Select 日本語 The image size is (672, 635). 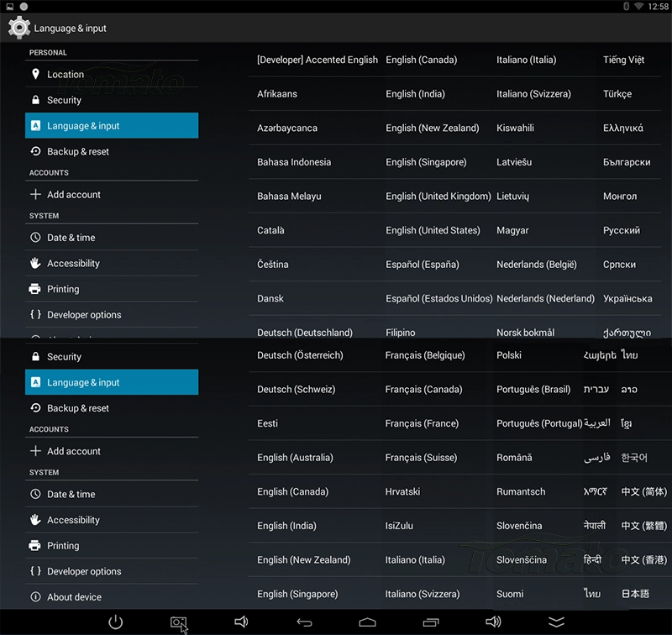coord(635,594)
